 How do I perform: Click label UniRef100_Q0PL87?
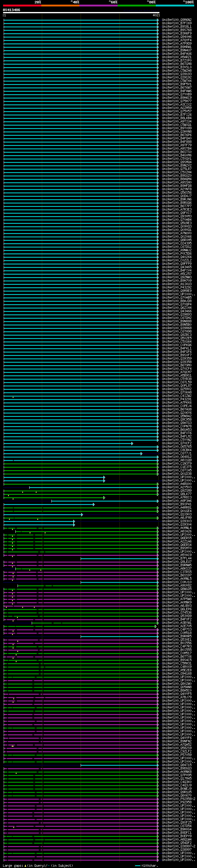(x=177, y=386)
